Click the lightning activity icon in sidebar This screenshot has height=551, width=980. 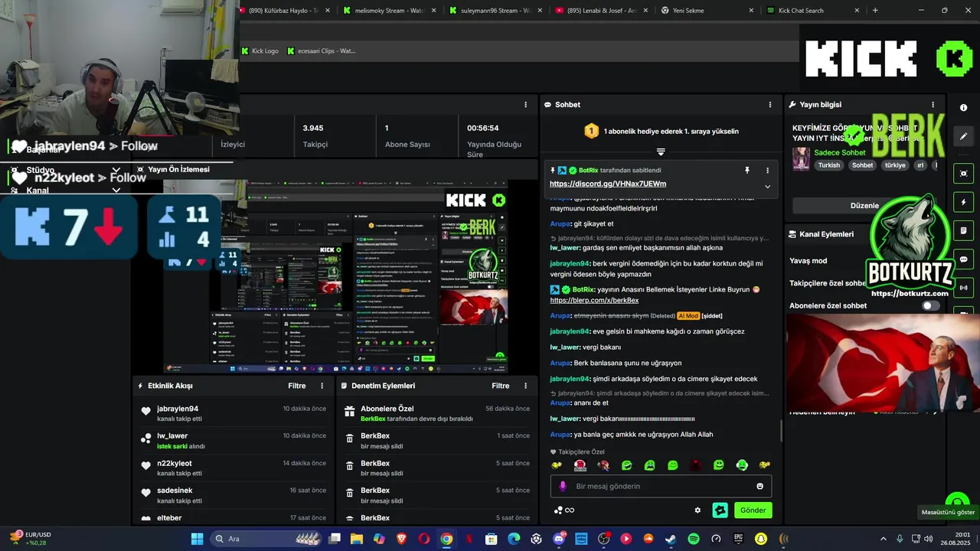[964, 202]
